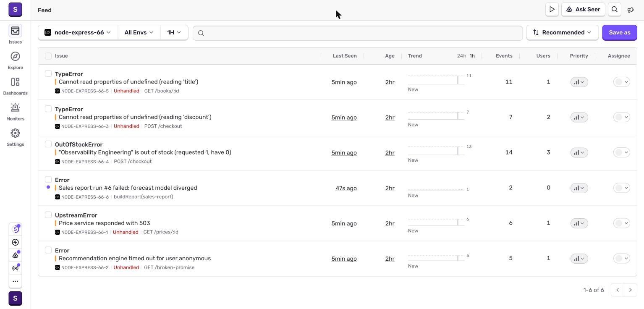Open Dashboards from sidebar
This screenshot has width=644, height=309.
coord(15,86)
